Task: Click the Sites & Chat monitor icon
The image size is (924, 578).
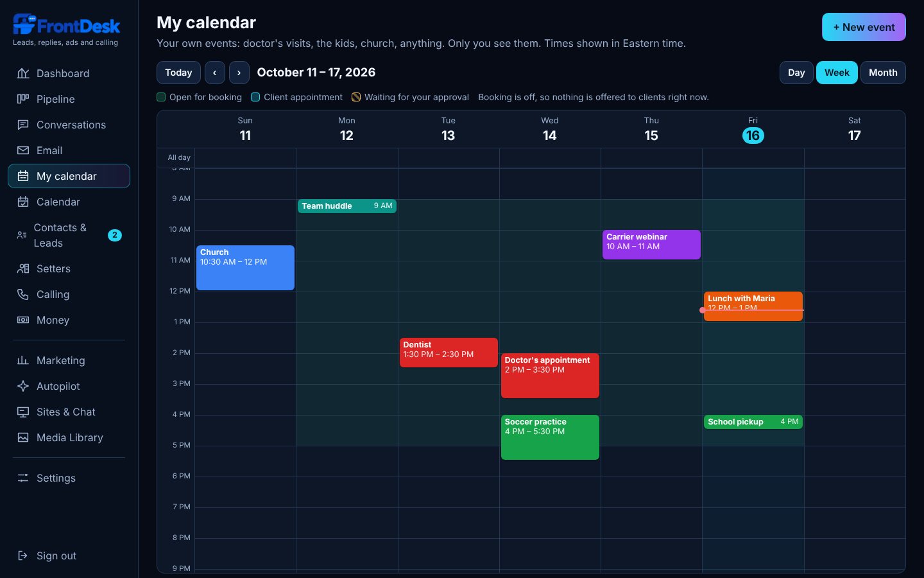Action: 23,412
